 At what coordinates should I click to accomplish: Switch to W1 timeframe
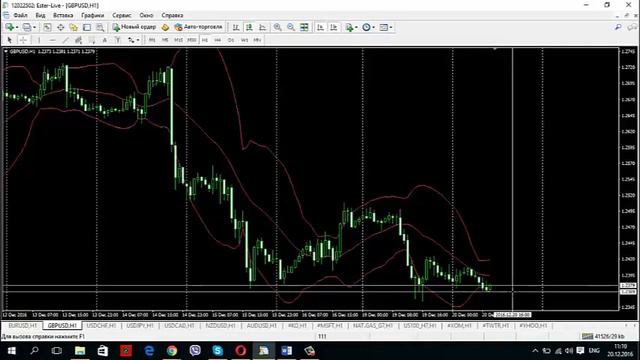tap(244, 40)
